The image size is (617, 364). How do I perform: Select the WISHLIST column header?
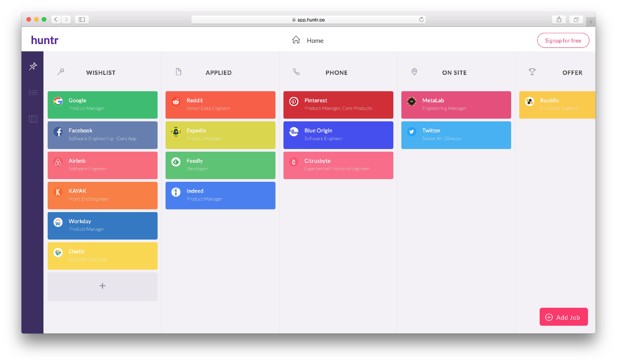tap(101, 73)
